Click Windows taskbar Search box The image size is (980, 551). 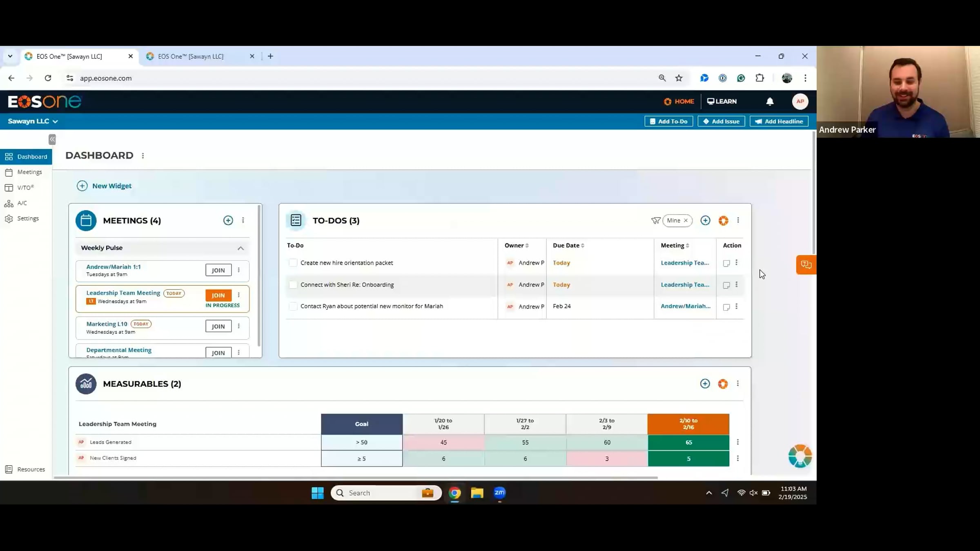click(x=386, y=493)
